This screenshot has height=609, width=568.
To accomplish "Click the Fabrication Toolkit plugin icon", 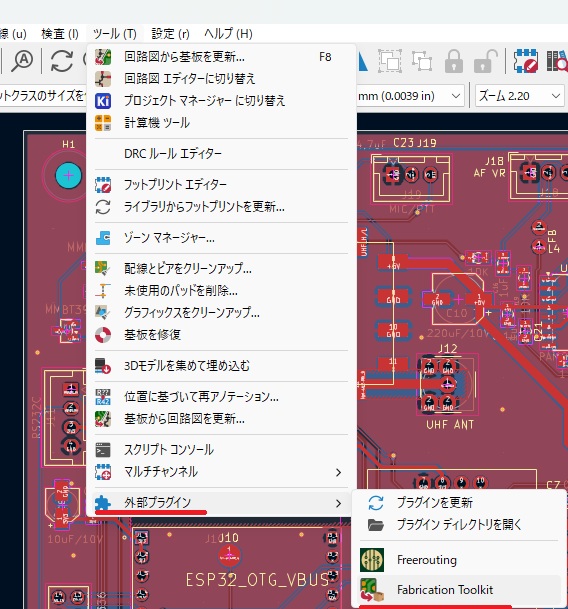I will 372,590.
